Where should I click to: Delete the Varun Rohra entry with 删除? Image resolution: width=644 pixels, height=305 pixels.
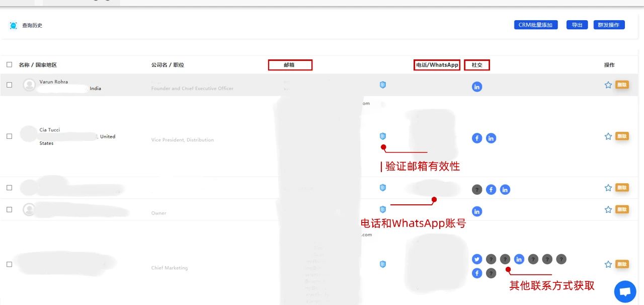pos(622,85)
